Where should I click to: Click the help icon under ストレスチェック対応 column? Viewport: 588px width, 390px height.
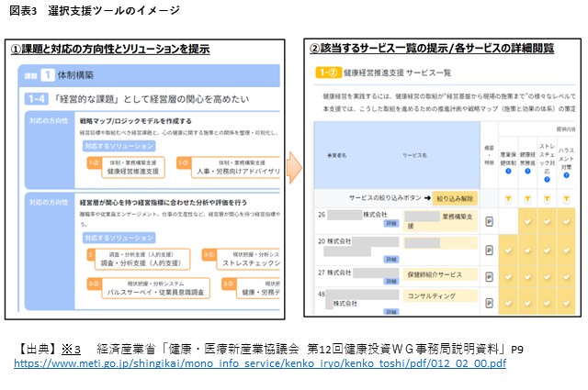click(x=548, y=180)
